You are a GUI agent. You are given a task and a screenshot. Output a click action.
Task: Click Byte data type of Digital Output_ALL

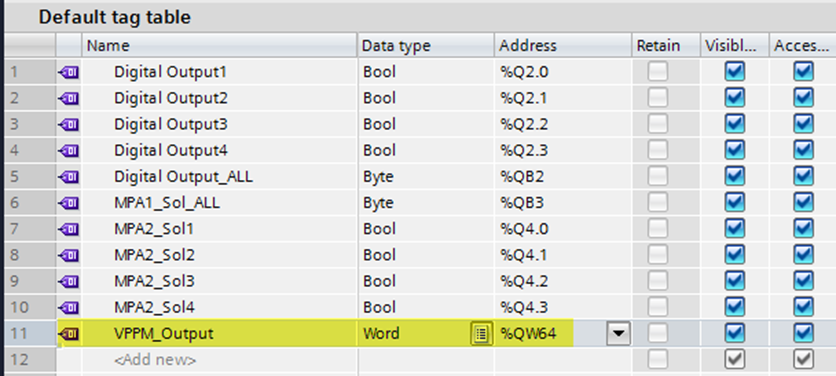(425, 177)
